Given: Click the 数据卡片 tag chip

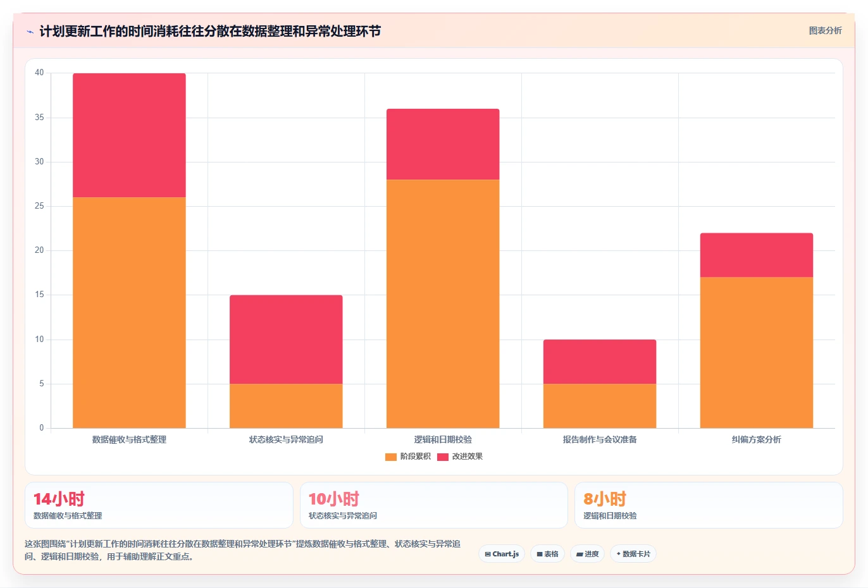Looking at the screenshot, I should click(x=633, y=554).
